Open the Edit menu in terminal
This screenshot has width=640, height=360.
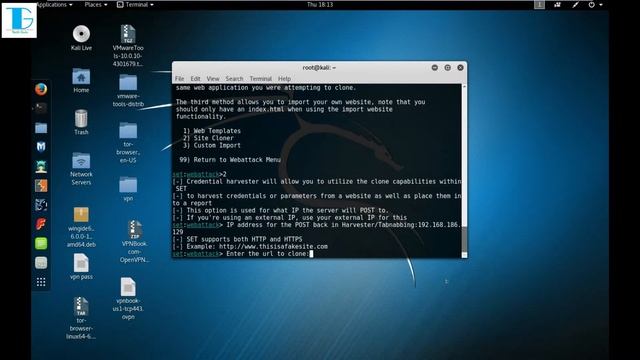[196, 78]
